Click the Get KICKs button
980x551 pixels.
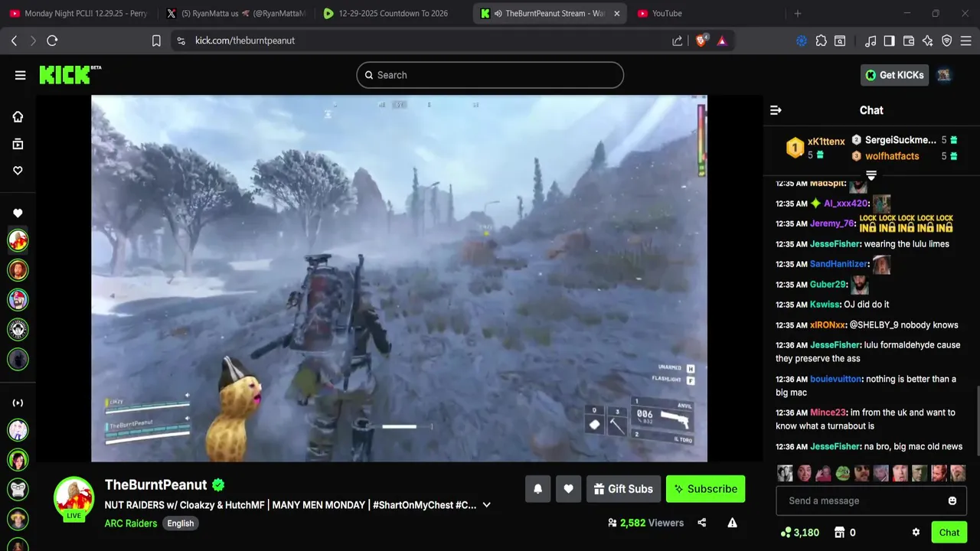pos(894,75)
